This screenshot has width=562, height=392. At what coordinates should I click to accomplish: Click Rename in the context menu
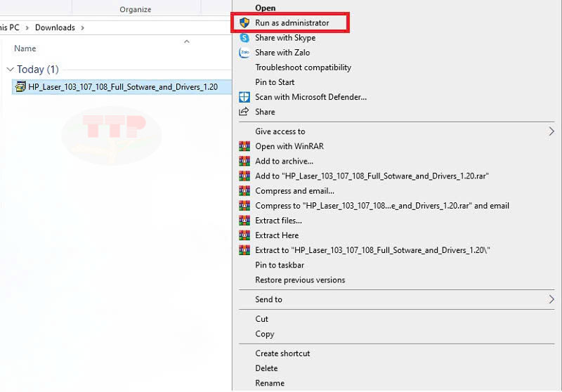pos(270,383)
